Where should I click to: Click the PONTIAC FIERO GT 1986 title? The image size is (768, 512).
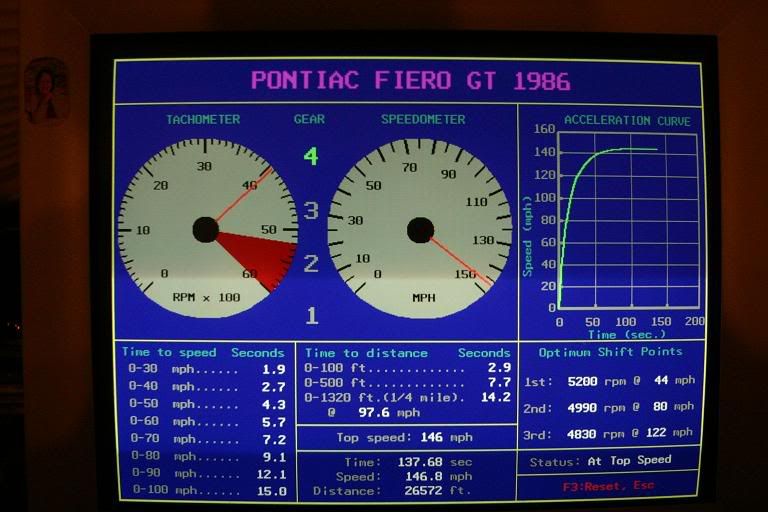tap(408, 80)
